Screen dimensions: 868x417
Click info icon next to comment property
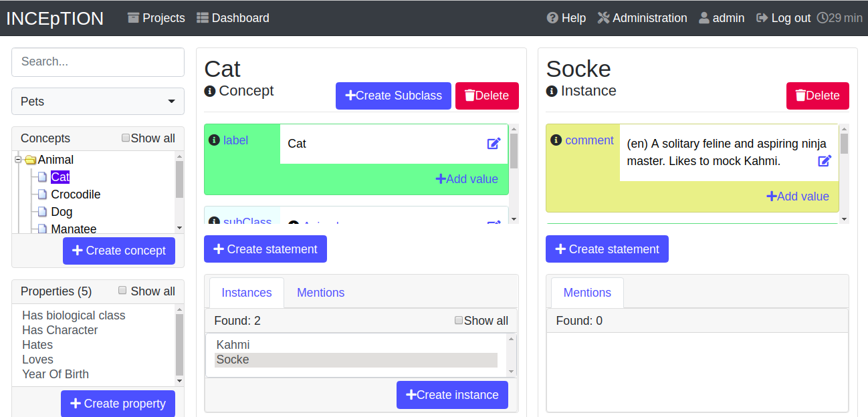pos(556,140)
